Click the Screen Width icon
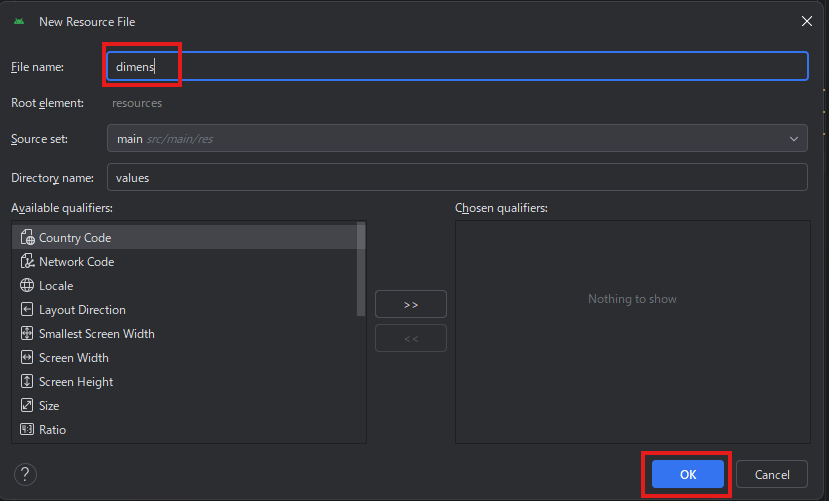This screenshot has width=829, height=501. 27,357
